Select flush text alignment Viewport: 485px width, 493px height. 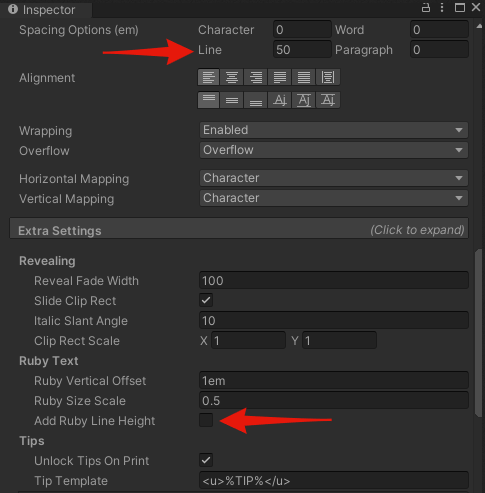(304, 77)
